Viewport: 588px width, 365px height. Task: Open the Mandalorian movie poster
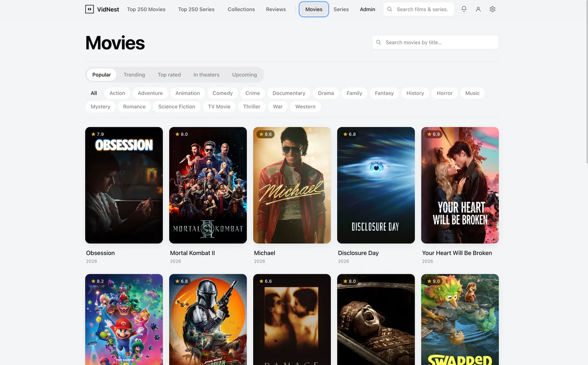[208, 320]
